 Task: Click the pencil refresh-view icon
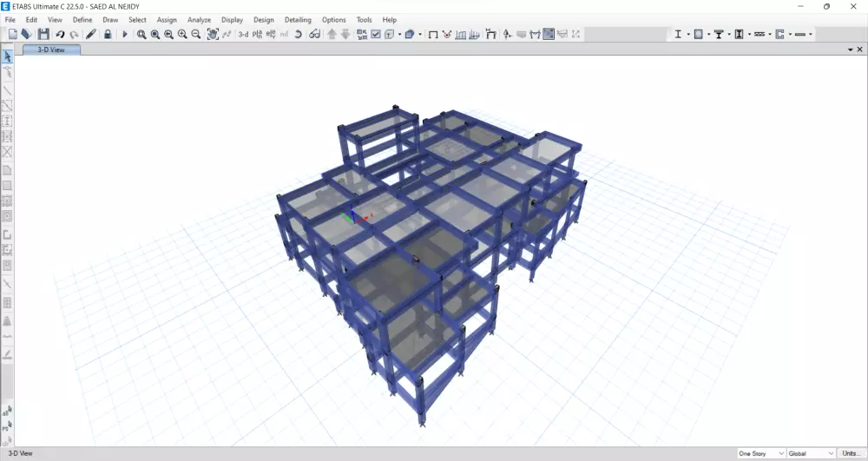point(91,35)
